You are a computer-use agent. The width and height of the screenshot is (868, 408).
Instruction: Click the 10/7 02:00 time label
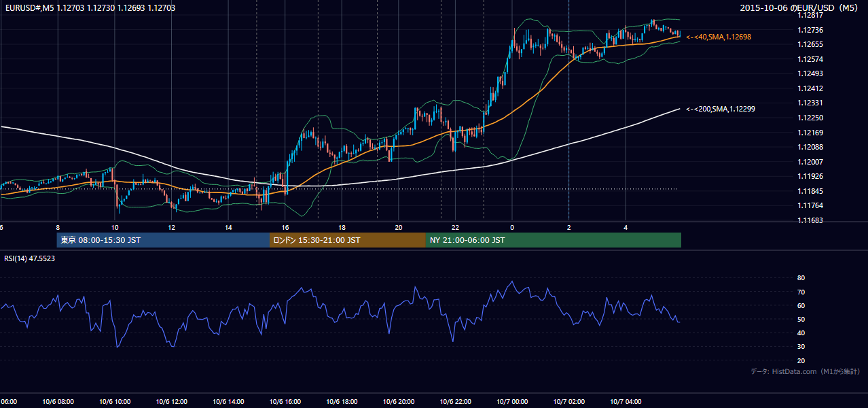pos(568,402)
